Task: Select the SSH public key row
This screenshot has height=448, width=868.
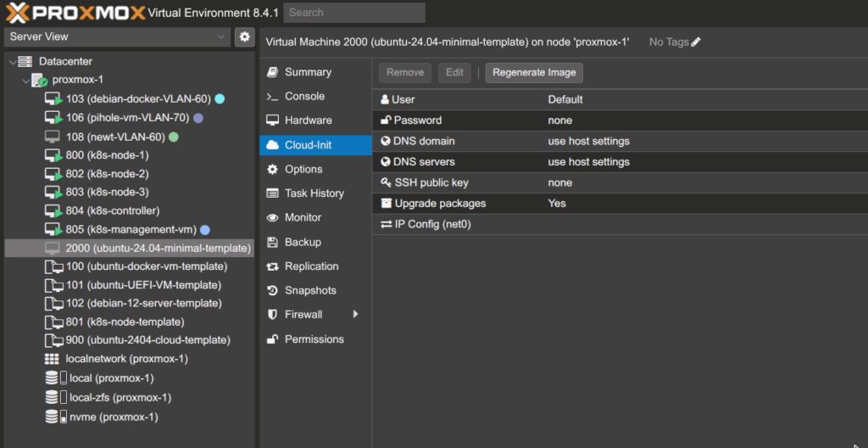Action: tap(620, 182)
